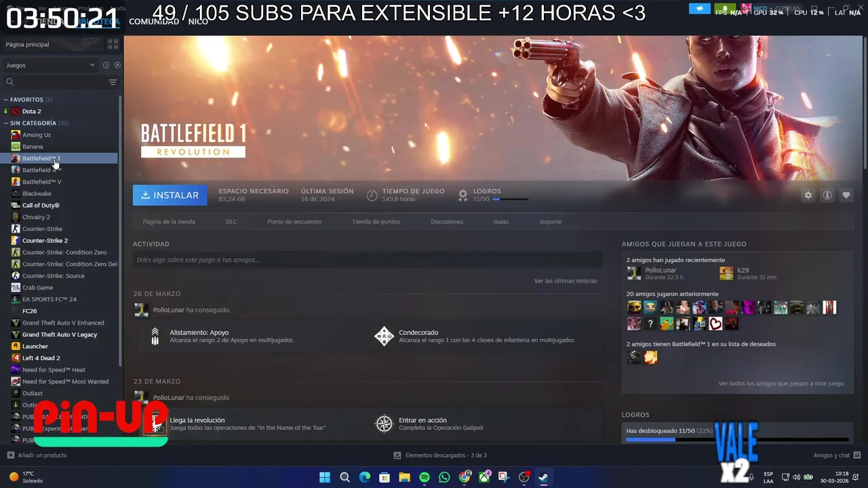This screenshot has height=488, width=868.
Task: Open PolloLunar's friend avatar in friends panel
Action: 634,273
